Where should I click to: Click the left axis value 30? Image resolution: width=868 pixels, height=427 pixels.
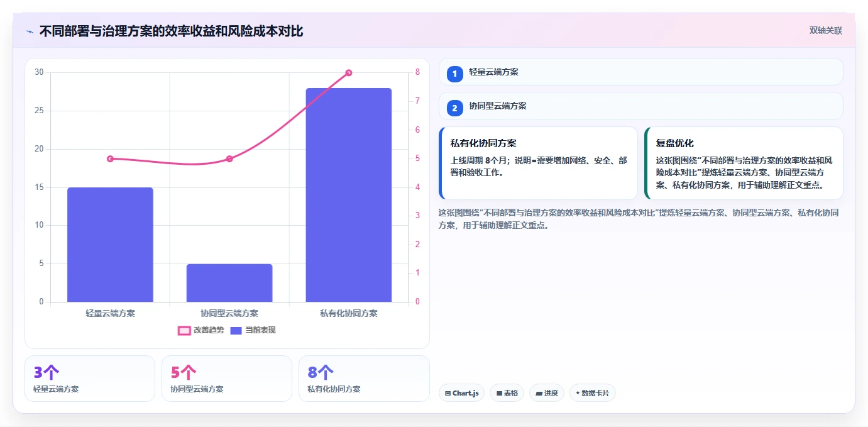click(39, 72)
